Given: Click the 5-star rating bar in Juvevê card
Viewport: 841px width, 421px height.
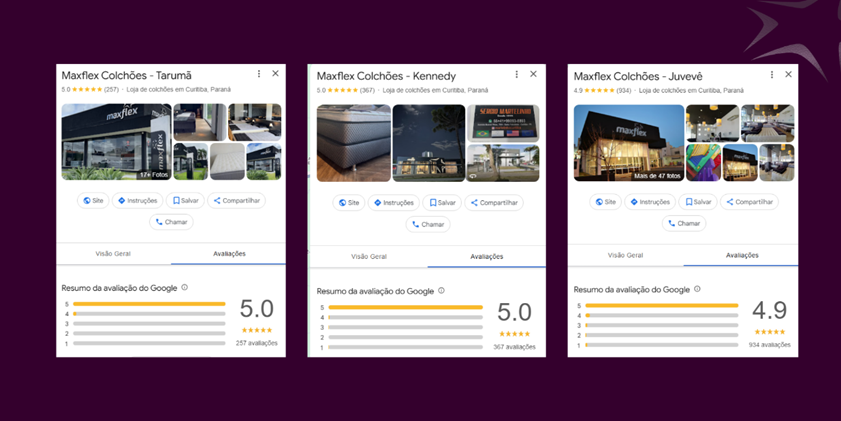Looking at the screenshot, I should pos(661,306).
